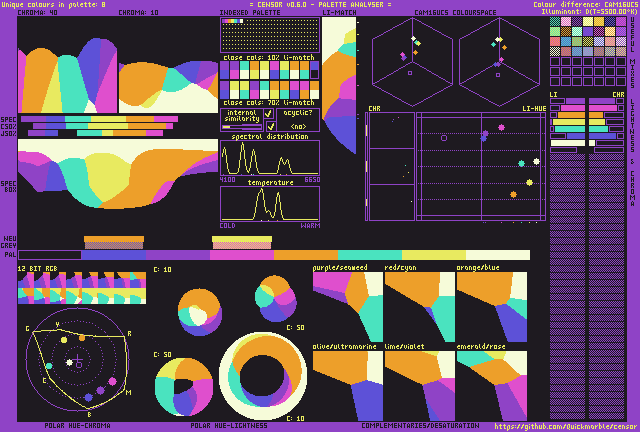Click the teal dot in the polar hue-chroma chart

coord(49,366)
